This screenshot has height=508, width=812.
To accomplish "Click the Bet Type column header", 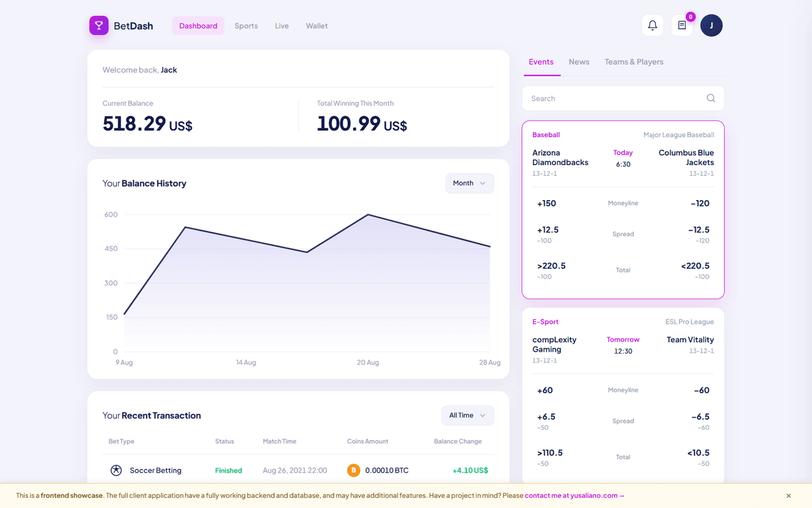I will pyautogui.click(x=121, y=441).
